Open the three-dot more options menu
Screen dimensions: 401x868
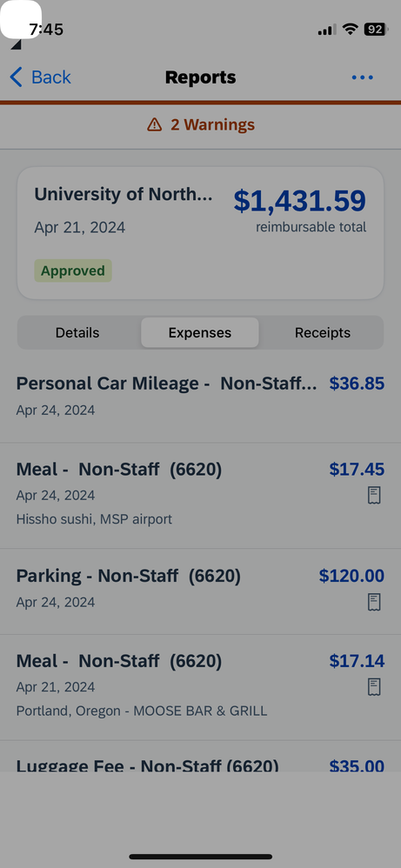[362, 77]
